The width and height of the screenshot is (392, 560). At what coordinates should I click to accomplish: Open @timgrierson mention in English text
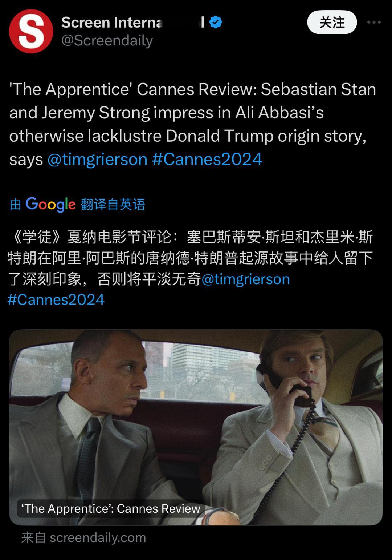(97, 159)
